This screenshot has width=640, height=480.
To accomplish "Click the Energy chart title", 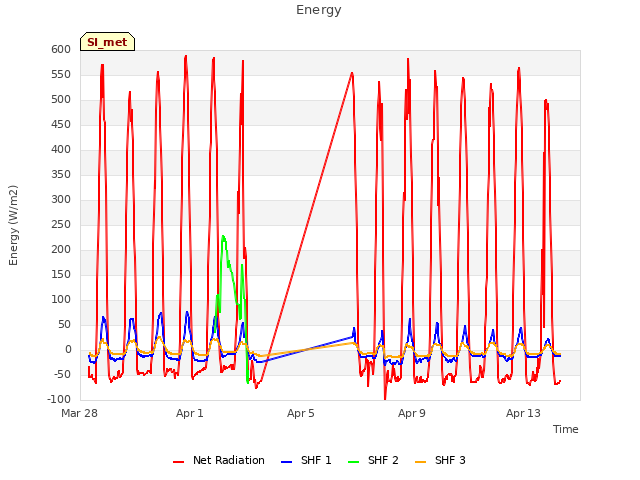I will coord(319,10).
